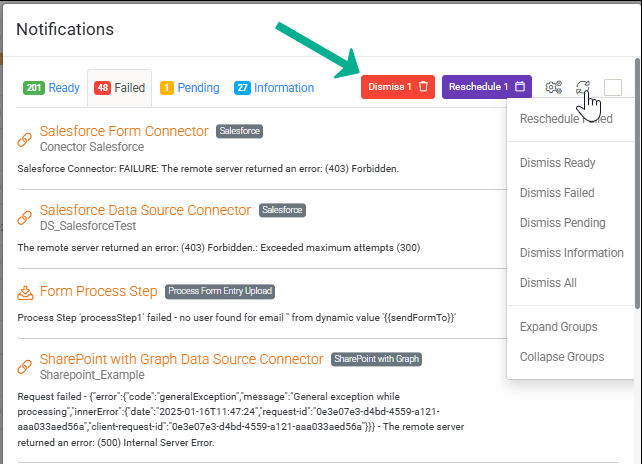Choose Dismiss Information in the menu
Viewport: 642px width, 464px height.
[x=570, y=253]
